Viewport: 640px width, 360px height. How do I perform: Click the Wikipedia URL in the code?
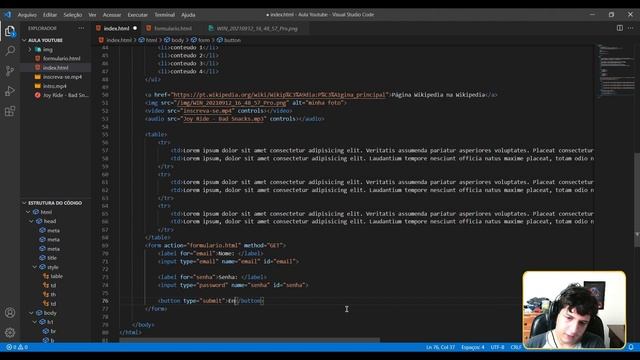coord(279,95)
